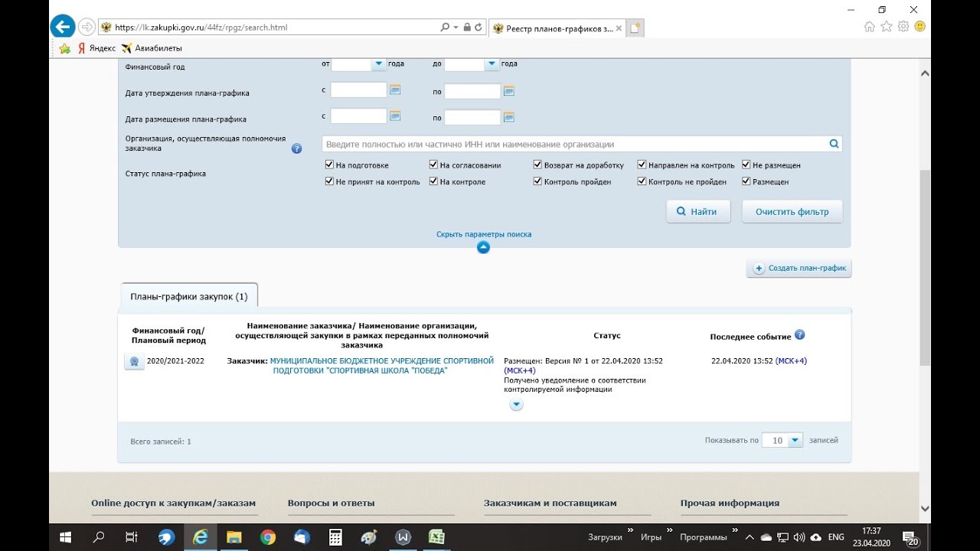Open Авиабилеты favorites bar link
This screenshot has height=551, width=980.
tap(152, 48)
